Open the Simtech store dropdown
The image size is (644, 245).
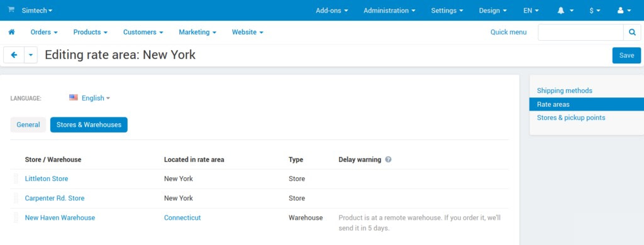pyautogui.click(x=37, y=11)
